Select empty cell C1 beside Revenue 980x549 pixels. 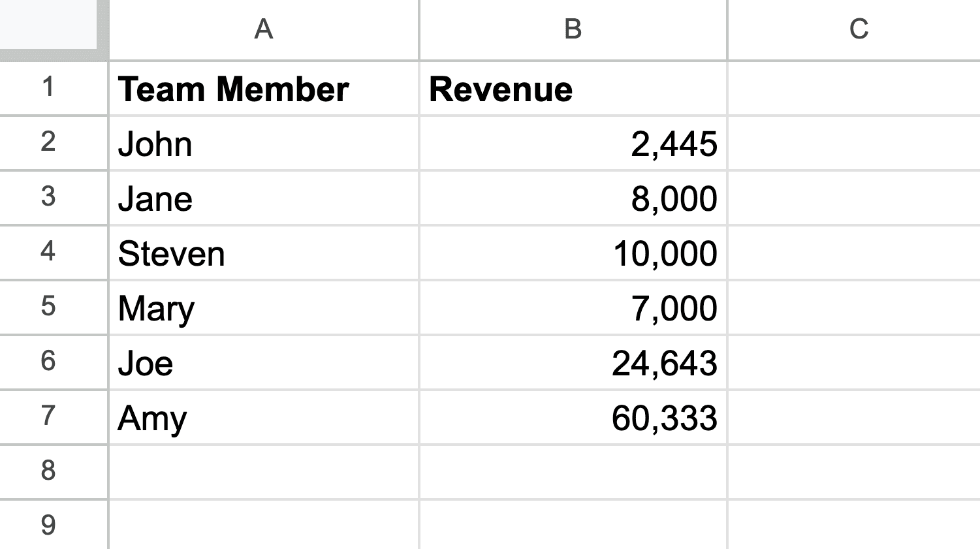(x=853, y=89)
